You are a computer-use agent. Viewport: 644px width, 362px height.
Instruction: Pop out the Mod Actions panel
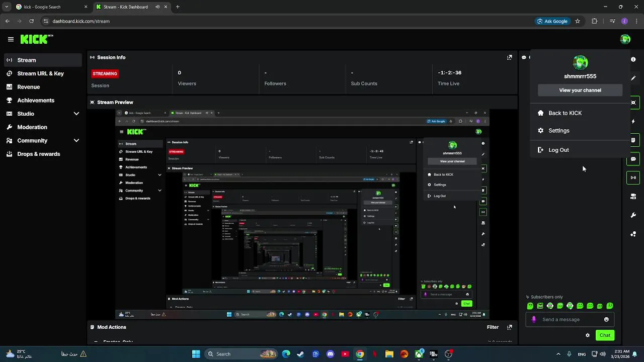(509, 327)
